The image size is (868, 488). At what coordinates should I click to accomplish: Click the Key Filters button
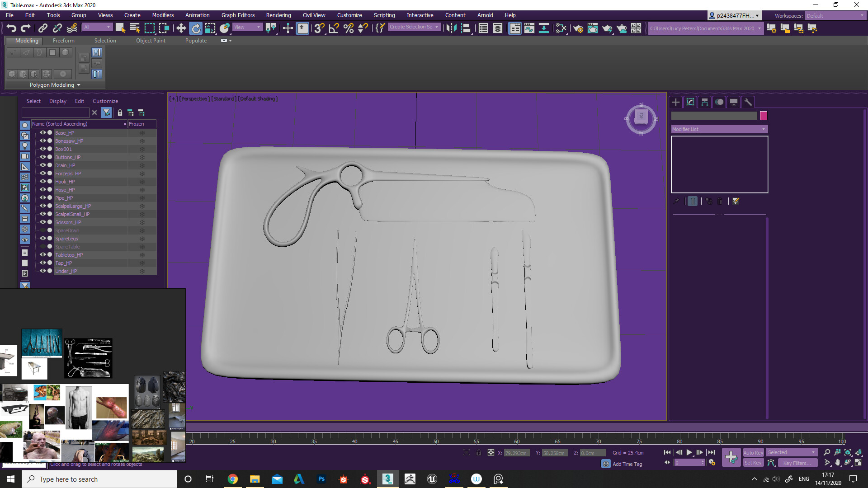797,463
